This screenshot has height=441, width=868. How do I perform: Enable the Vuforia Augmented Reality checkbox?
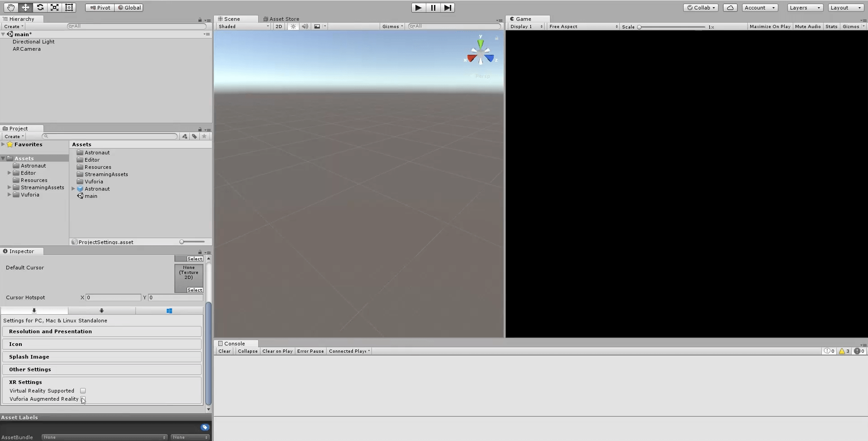coord(83,400)
